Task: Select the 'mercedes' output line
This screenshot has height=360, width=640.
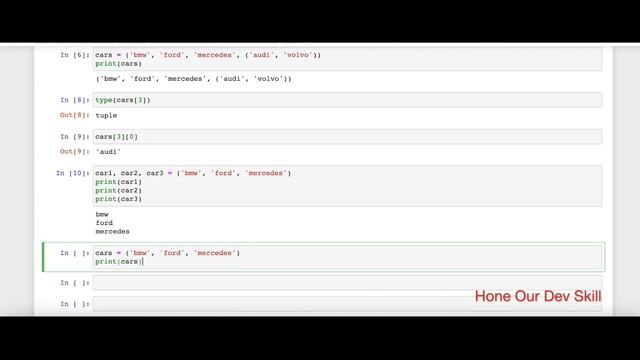Action: coord(112,231)
